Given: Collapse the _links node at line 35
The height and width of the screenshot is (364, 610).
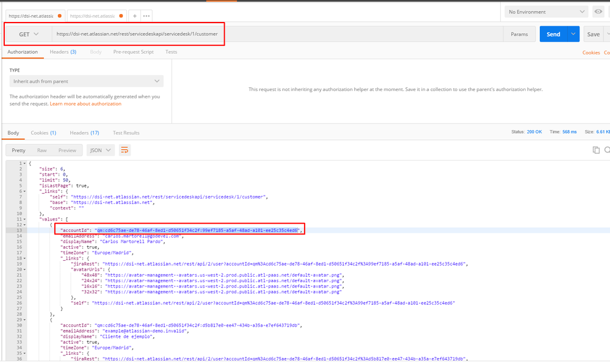Looking at the screenshot, I should [x=24, y=354].
